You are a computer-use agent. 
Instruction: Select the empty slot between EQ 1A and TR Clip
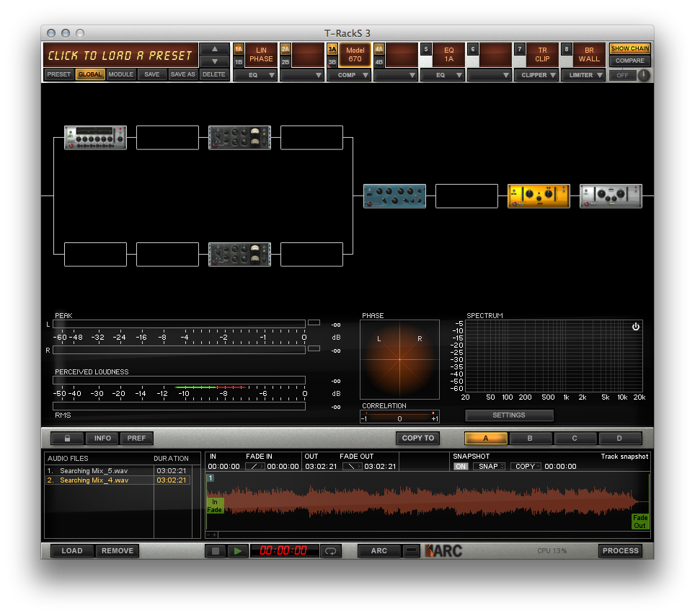coord(466,196)
